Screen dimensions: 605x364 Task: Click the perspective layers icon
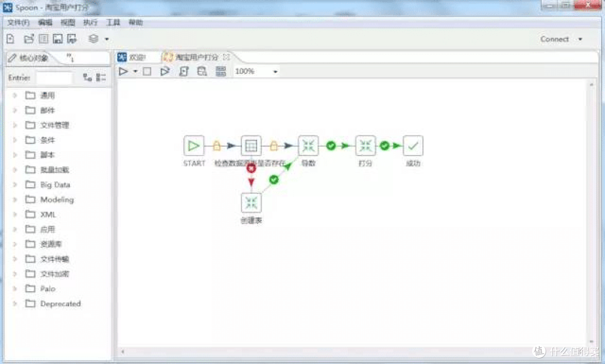tap(94, 39)
